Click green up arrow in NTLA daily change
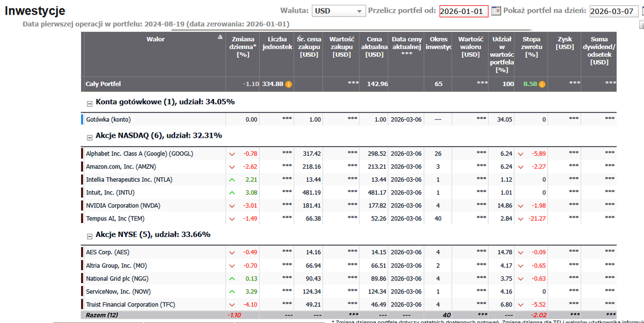Image resolution: width=644 pixels, height=323 pixels. pos(232,180)
